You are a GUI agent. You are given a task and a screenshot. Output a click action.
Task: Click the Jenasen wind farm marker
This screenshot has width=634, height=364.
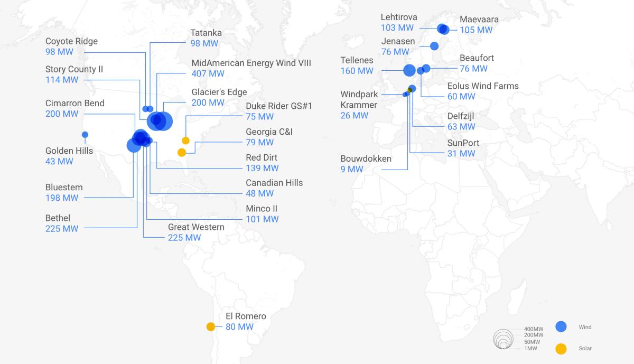[434, 46]
